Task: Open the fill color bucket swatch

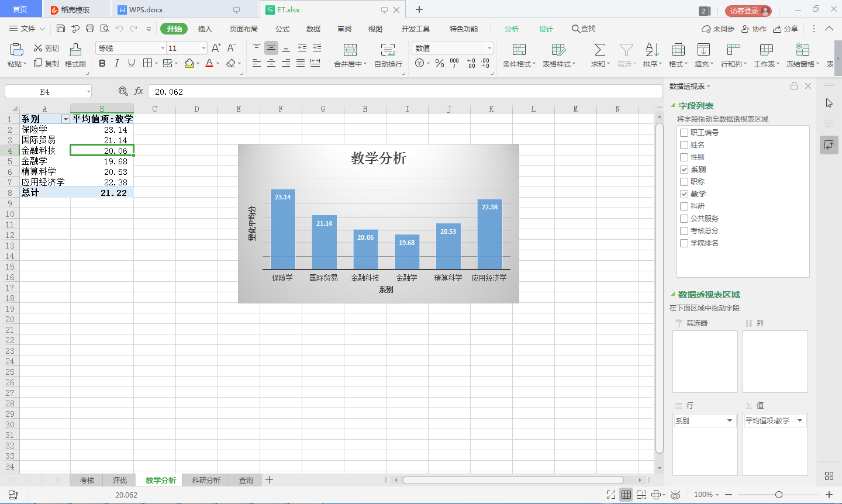Action: point(189,63)
